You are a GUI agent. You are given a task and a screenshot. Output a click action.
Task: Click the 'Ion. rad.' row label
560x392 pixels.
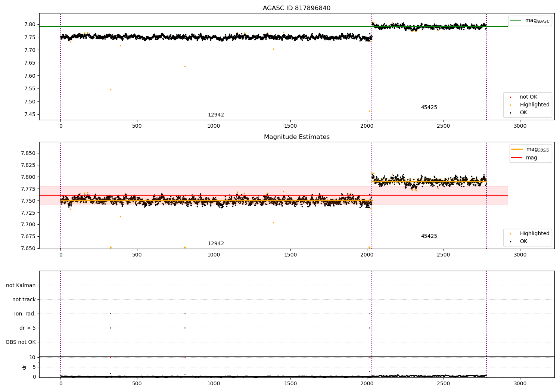point(25,314)
